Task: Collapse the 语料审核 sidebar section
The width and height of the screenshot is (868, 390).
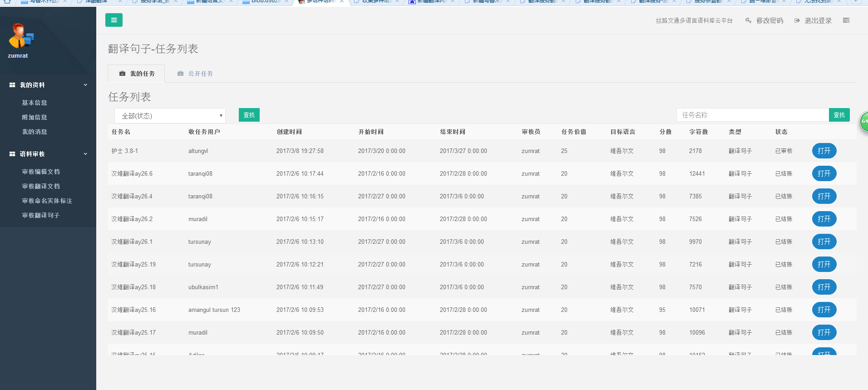Action: point(85,154)
